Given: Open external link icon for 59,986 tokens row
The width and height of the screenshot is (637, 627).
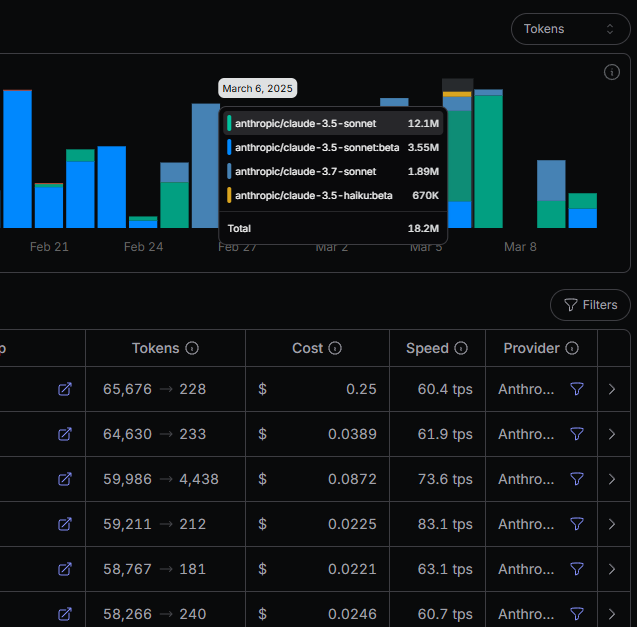Looking at the screenshot, I should [x=65, y=479].
